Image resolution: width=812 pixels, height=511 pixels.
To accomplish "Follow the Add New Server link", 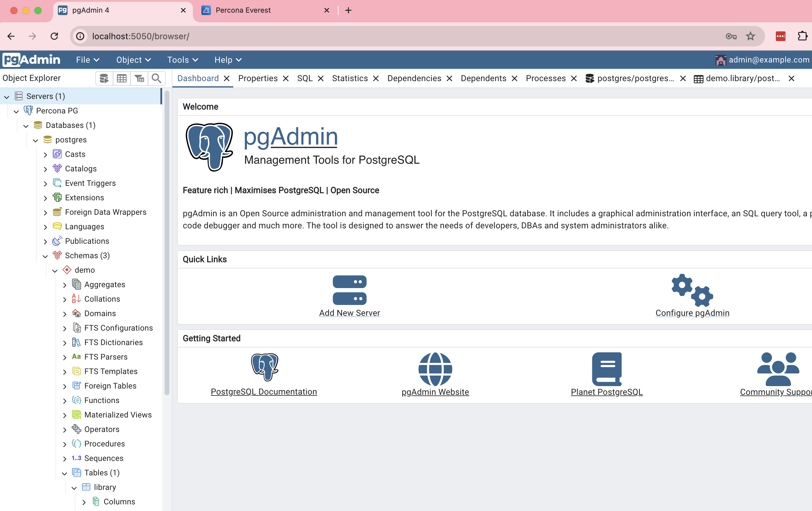I will [x=349, y=313].
